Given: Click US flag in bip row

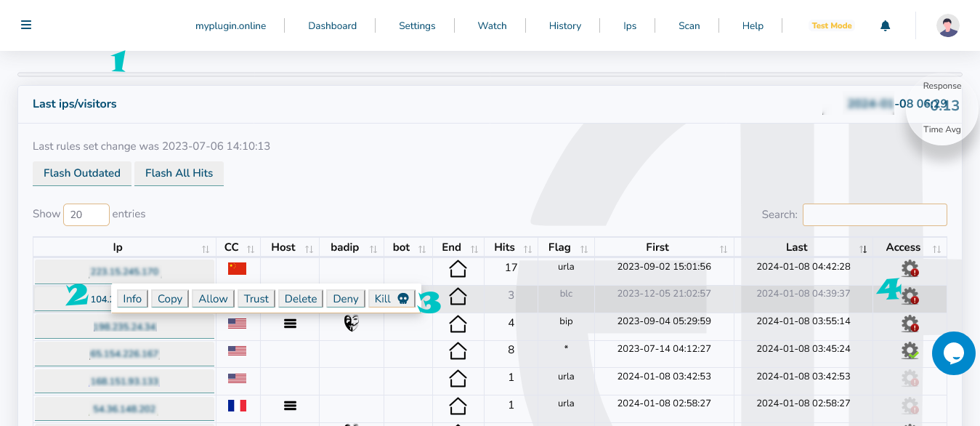Looking at the screenshot, I should (237, 323).
